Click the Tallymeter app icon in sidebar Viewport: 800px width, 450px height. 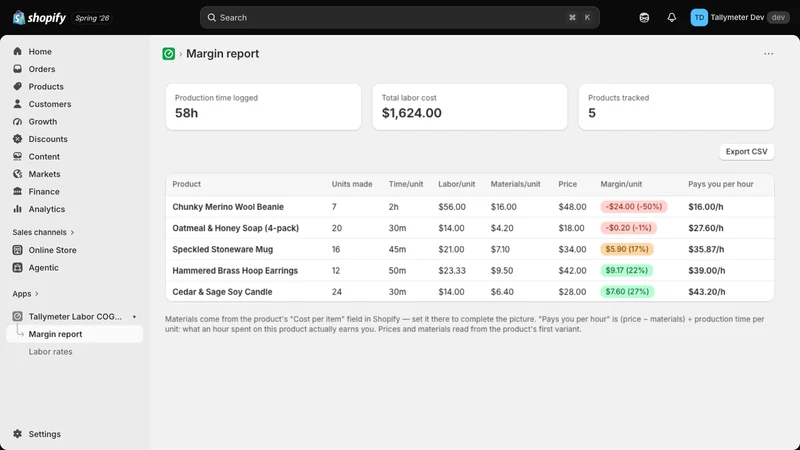[17, 316]
